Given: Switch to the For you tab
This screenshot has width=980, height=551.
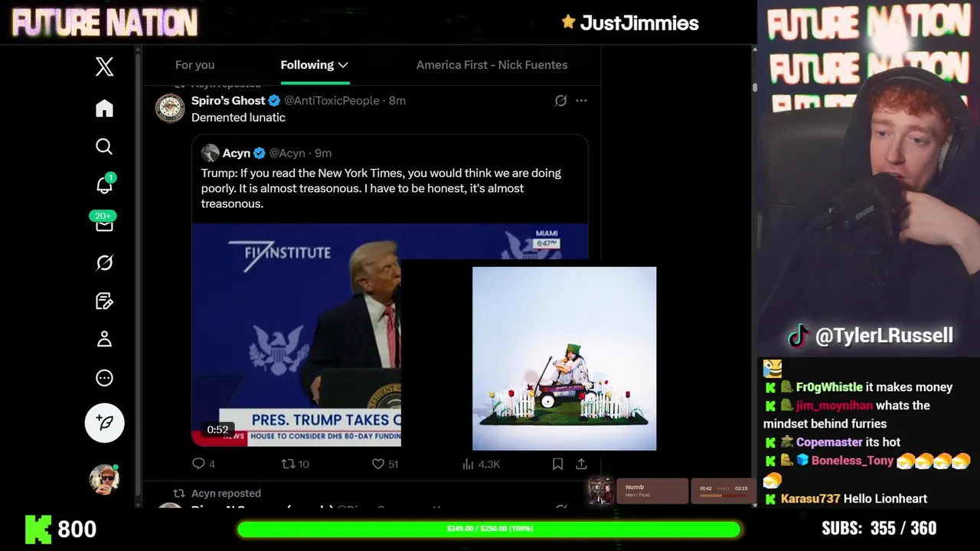Looking at the screenshot, I should [194, 65].
